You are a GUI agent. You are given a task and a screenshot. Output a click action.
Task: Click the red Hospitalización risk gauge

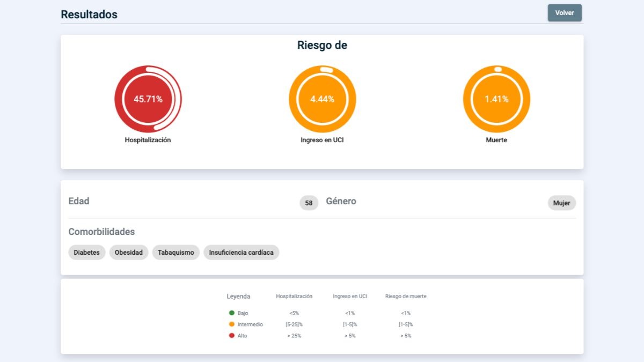pos(148,99)
